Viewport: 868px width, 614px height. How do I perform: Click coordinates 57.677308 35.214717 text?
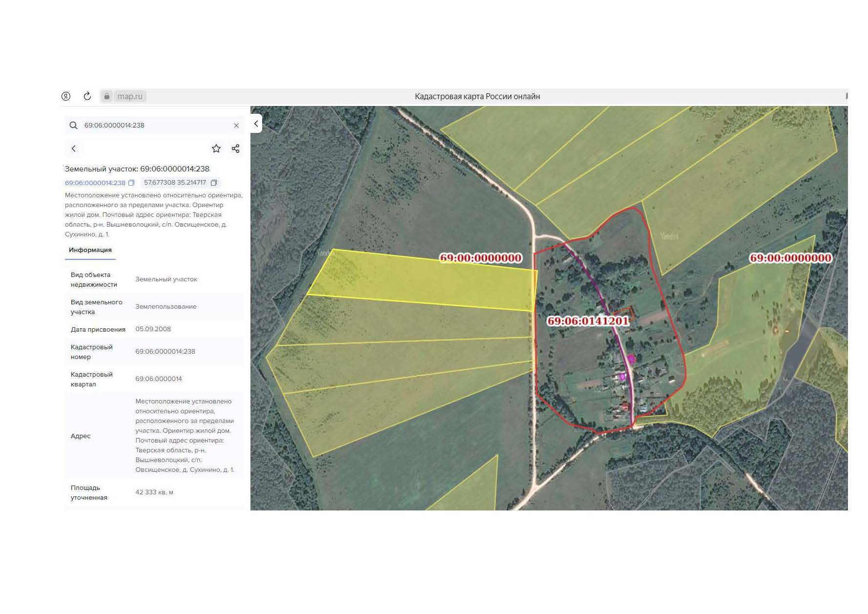click(175, 183)
